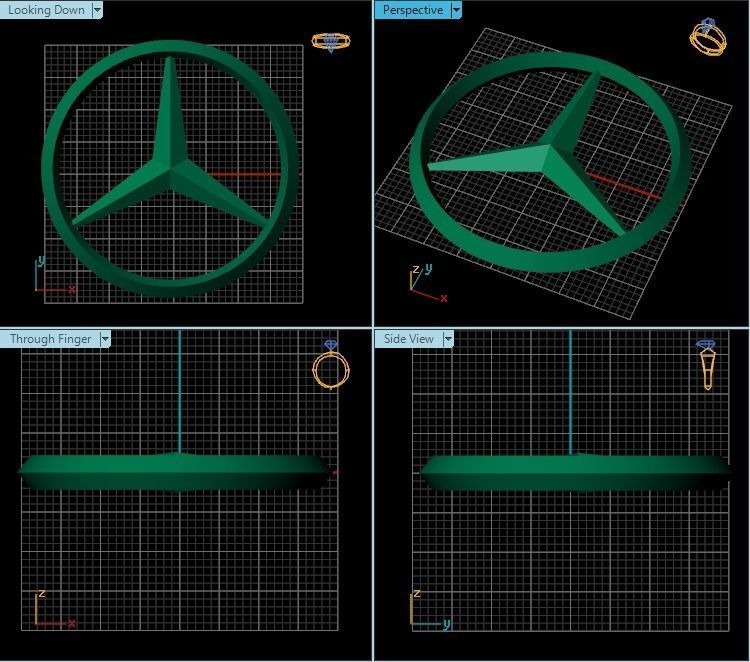
Task: Click the Looking Down viewport label
Action: [x=46, y=10]
